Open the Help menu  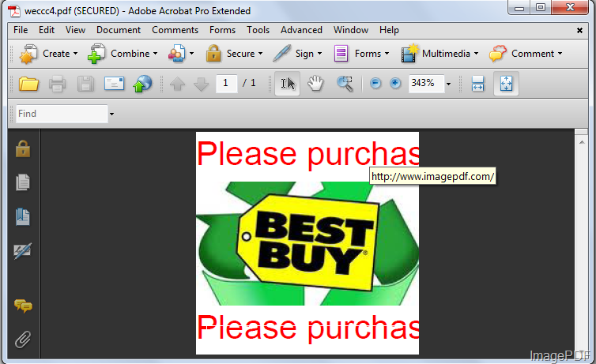[389, 30]
